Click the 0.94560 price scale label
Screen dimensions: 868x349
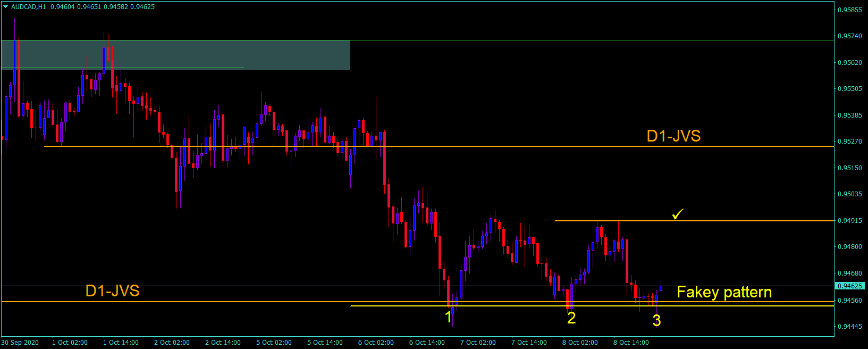(x=850, y=301)
